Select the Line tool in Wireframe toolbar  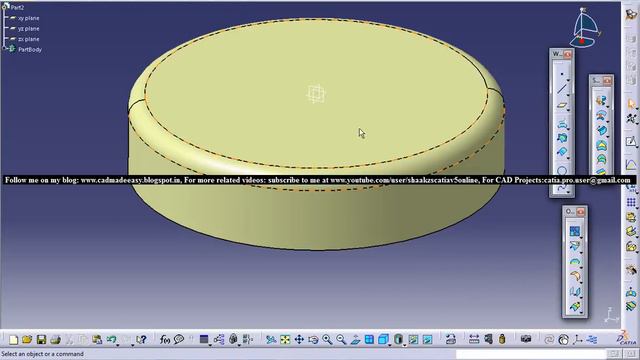562,89
